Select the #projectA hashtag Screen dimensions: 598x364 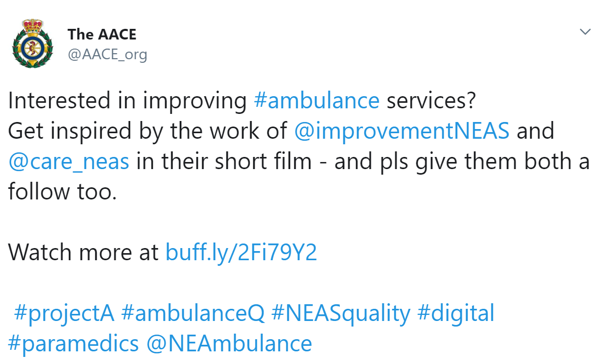tap(64, 313)
